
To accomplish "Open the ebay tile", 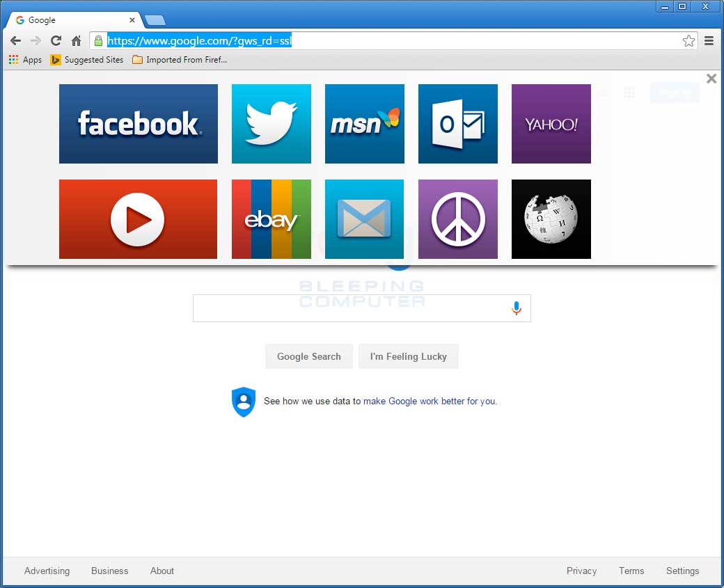I will pyautogui.click(x=271, y=218).
